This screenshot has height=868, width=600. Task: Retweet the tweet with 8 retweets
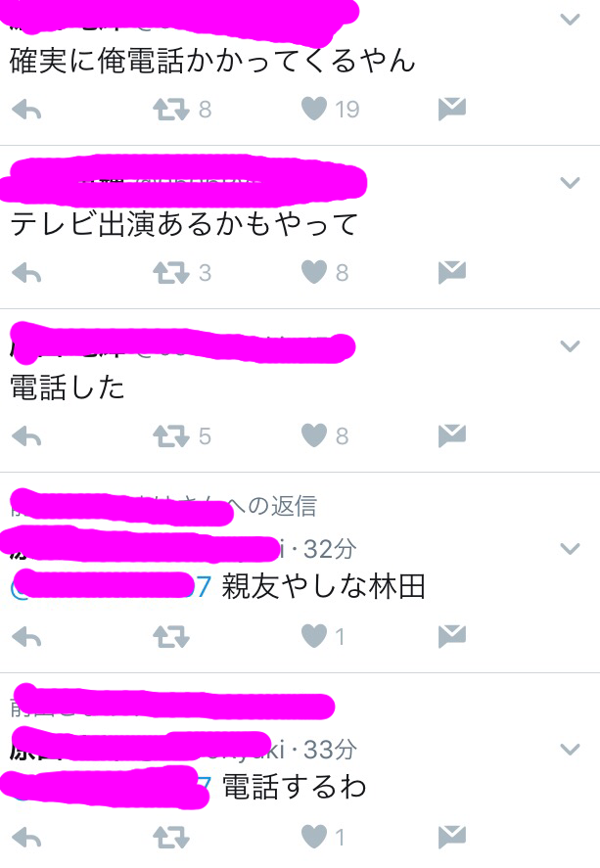(171, 109)
